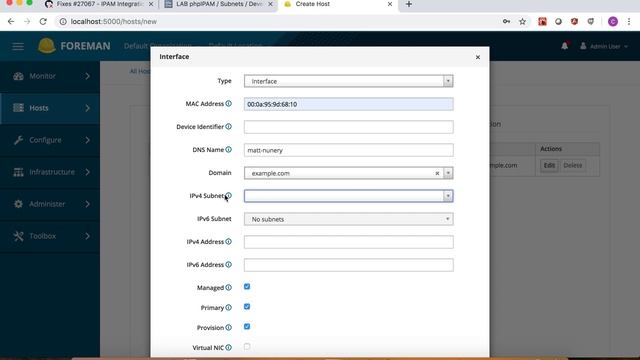This screenshot has width=640, height=360.
Task: Expand the Hosts menu chevron
Action: (87, 108)
